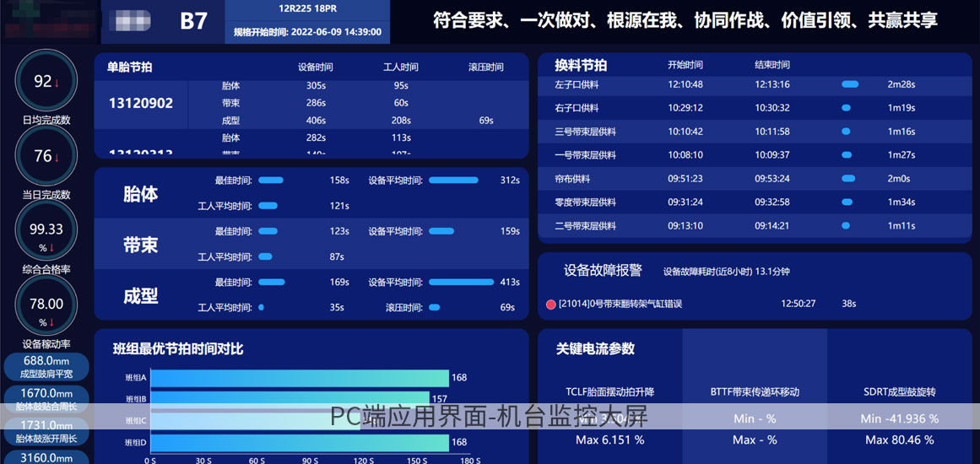Select the 1670.0mm 胎体鼓贴合周长 pill
The height and width of the screenshot is (464, 980).
pyautogui.click(x=46, y=398)
